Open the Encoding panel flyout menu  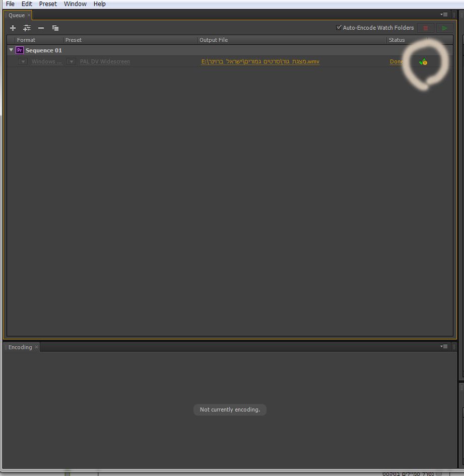(x=444, y=347)
